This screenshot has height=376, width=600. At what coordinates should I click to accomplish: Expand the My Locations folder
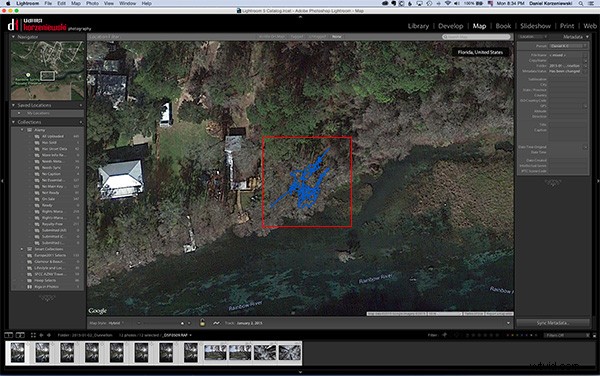coord(19,113)
